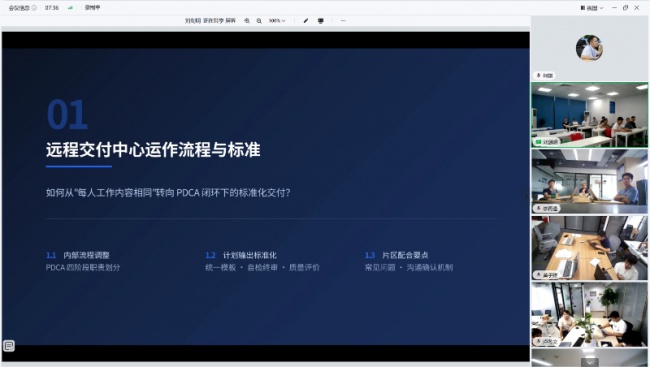Close the meeting window
650x367 pixels.
coord(637,8)
